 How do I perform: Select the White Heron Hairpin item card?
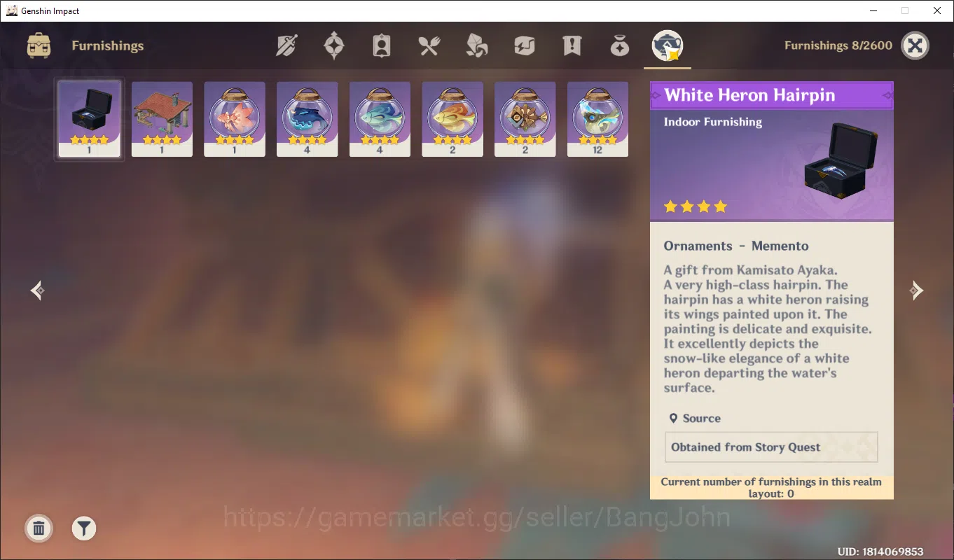pyautogui.click(x=90, y=119)
